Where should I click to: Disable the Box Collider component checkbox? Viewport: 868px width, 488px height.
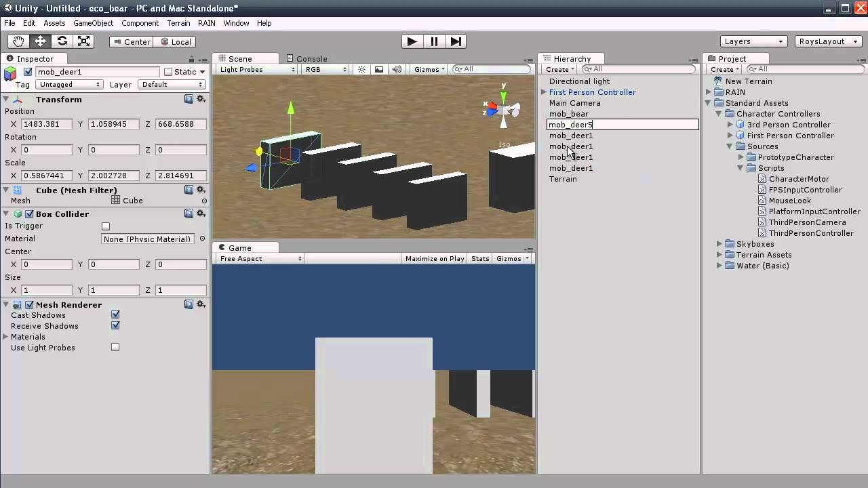(29, 214)
